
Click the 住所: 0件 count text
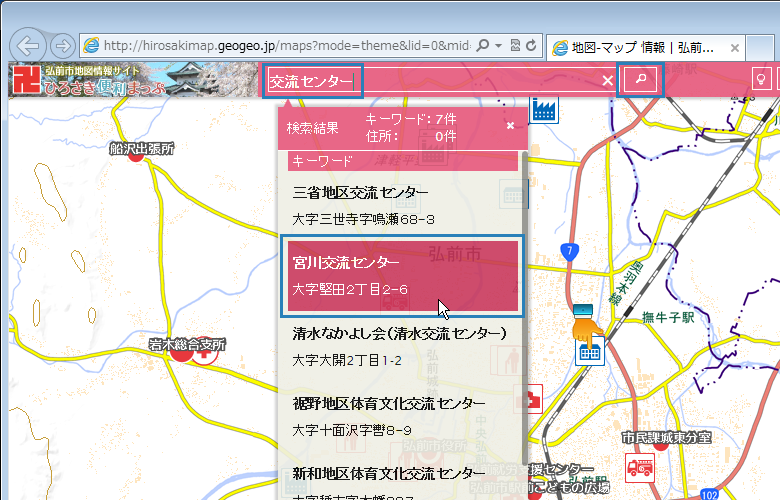(411, 136)
